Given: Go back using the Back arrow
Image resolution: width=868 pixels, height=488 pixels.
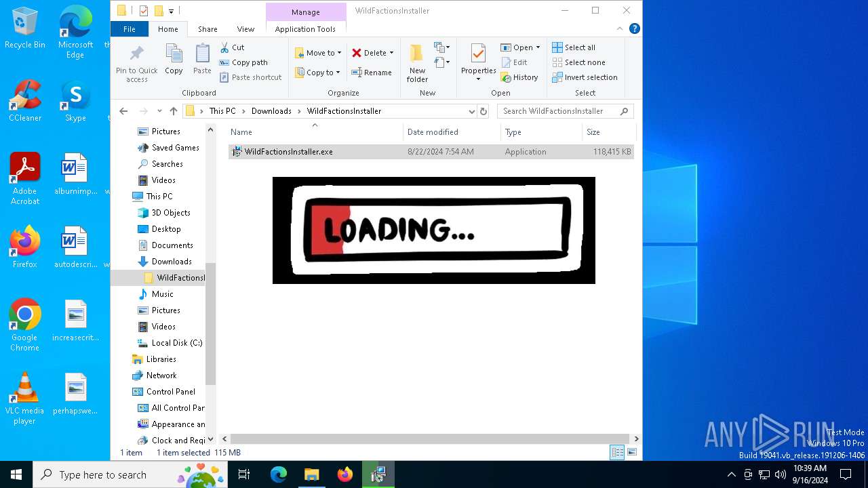Looking at the screenshot, I should [x=123, y=111].
